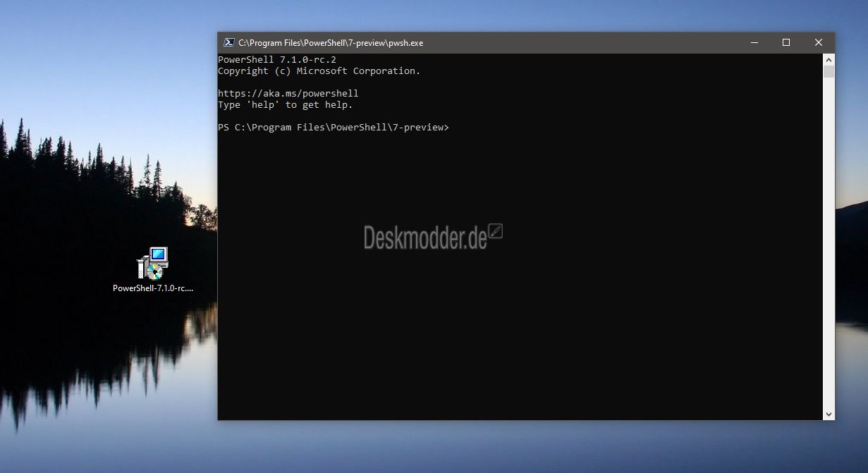
Task: Close the pwsh.exe PowerShell window
Action: click(819, 42)
